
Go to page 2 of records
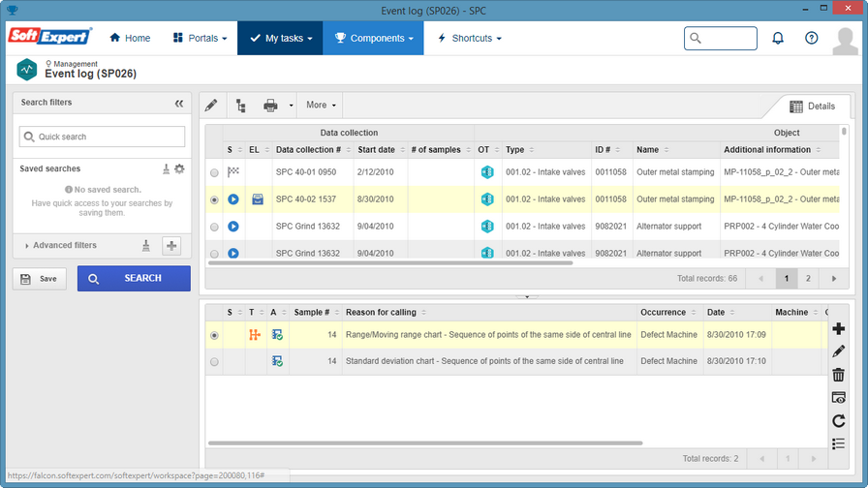click(808, 278)
